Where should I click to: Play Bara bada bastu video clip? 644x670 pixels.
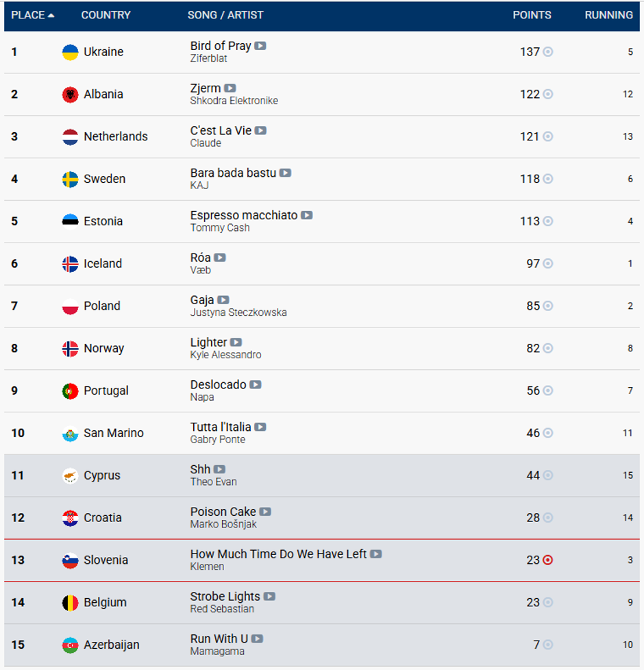(x=285, y=173)
